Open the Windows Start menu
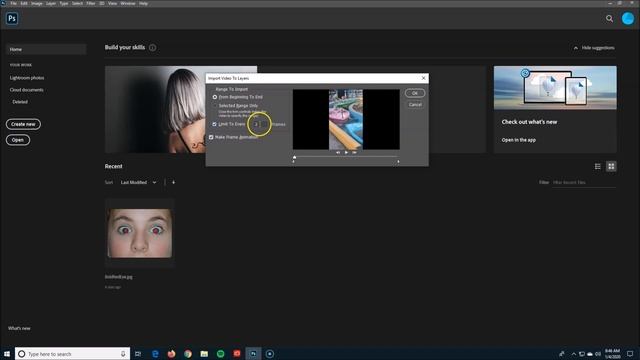640x360 pixels. 7,354
